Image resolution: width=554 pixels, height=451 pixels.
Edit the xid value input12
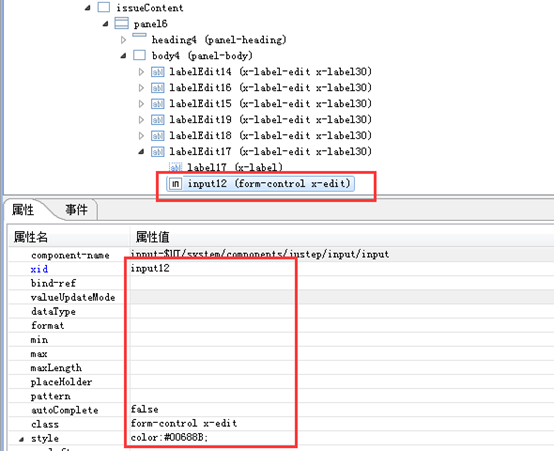(150, 269)
